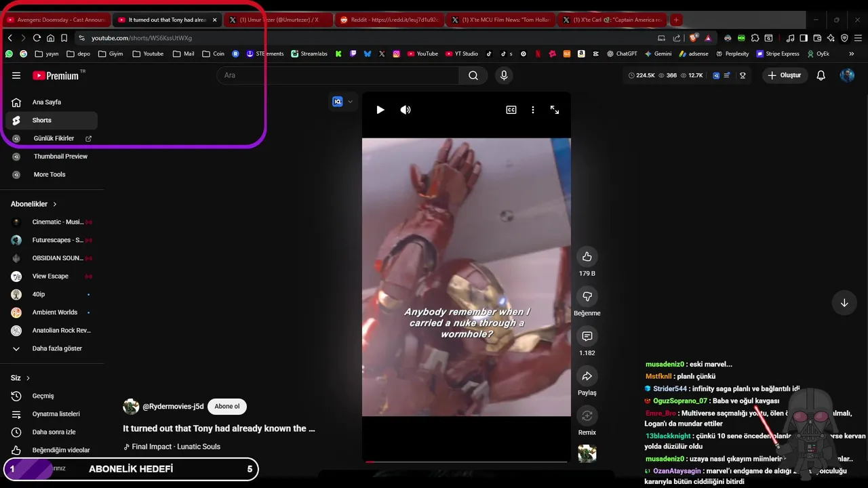Click the Remix button
This screenshot has height=488, width=868.
pyautogui.click(x=587, y=416)
